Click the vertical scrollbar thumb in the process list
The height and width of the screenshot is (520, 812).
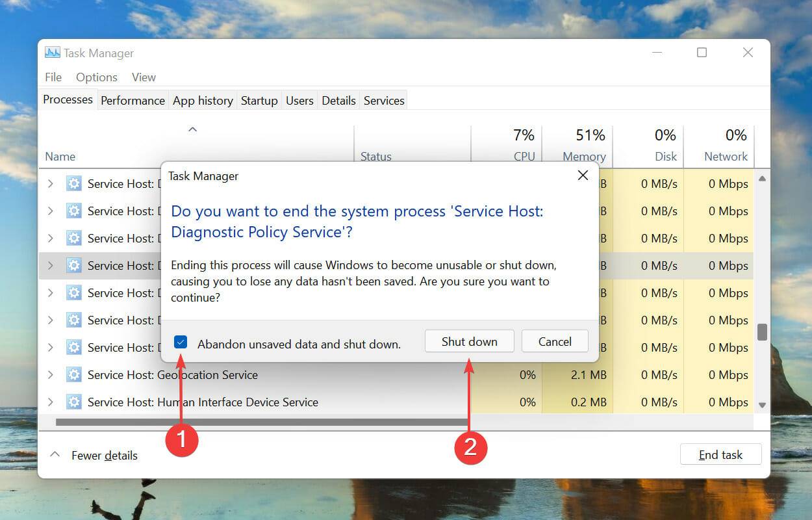762,331
